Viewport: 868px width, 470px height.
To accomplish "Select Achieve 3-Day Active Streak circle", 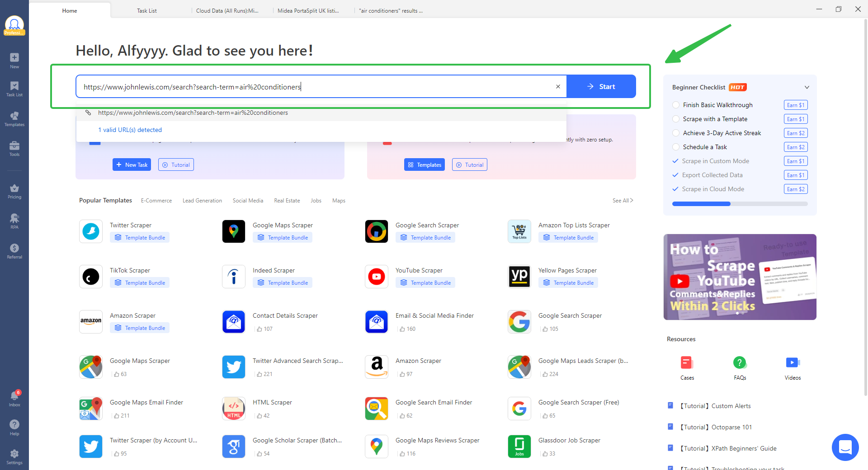I will [676, 133].
